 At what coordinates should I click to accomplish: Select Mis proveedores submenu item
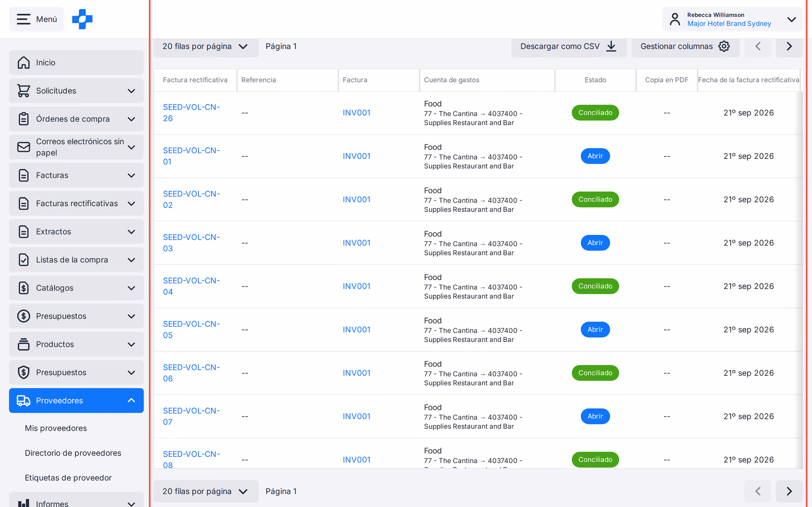56,428
